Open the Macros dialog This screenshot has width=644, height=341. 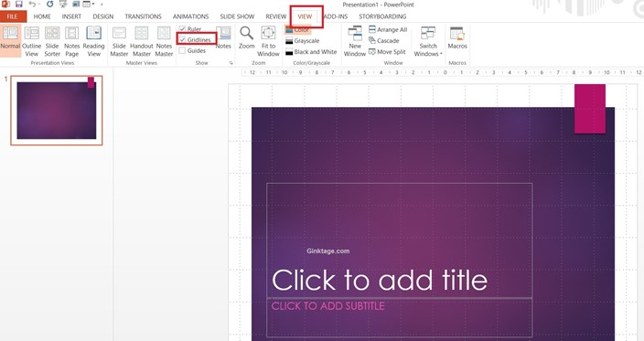457,38
